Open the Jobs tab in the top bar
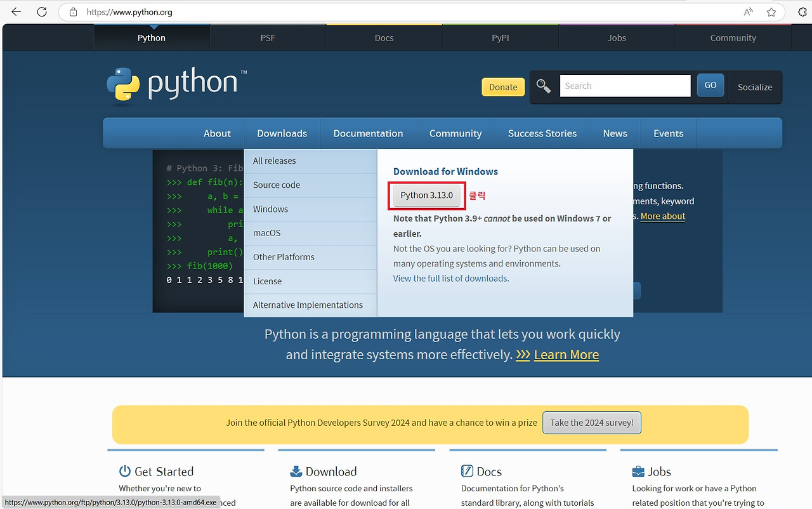Image resolution: width=812 pixels, height=509 pixels. (x=617, y=37)
